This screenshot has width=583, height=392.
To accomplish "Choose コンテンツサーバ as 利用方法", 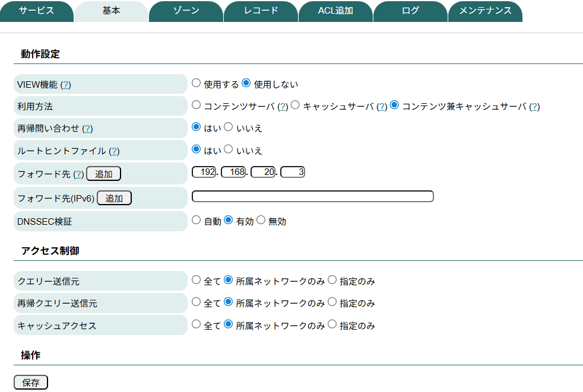I will point(197,106).
